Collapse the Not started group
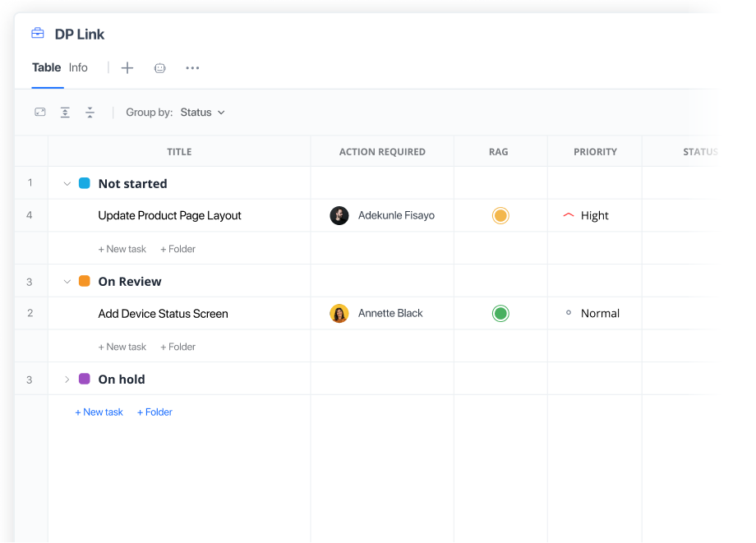756x543 pixels. (x=67, y=184)
